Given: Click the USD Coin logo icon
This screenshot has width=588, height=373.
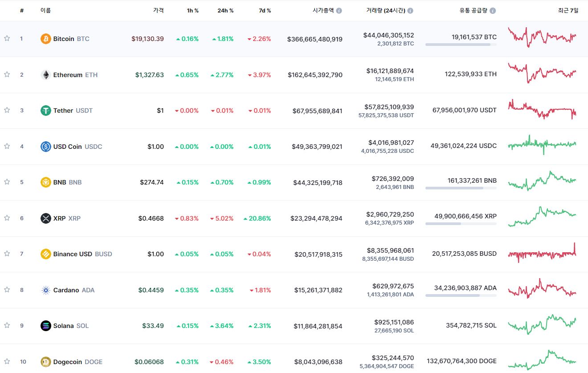Looking at the screenshot, I should click(x=46, y=147).
